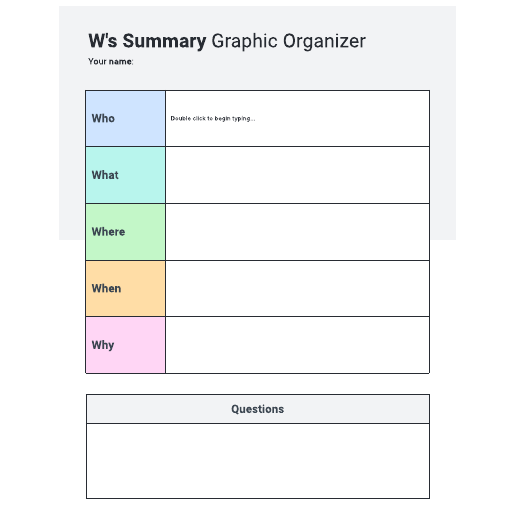Click the 'Double click to begin typing' placeholder

pos(213,118)
